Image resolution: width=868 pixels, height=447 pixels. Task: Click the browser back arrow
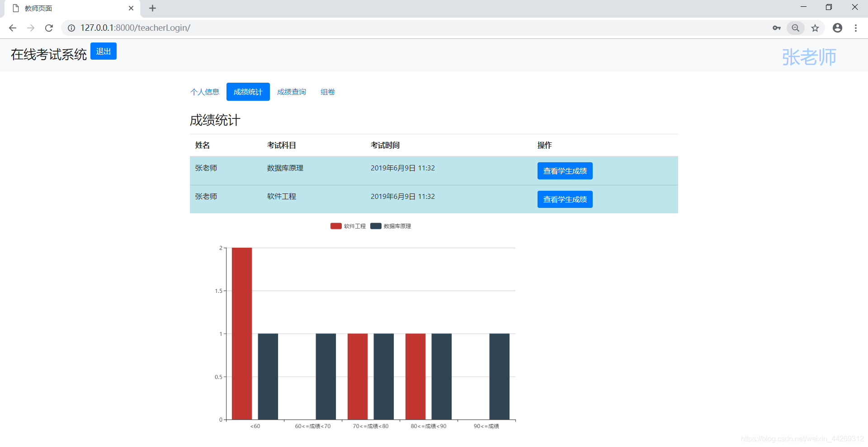(13, 28)
